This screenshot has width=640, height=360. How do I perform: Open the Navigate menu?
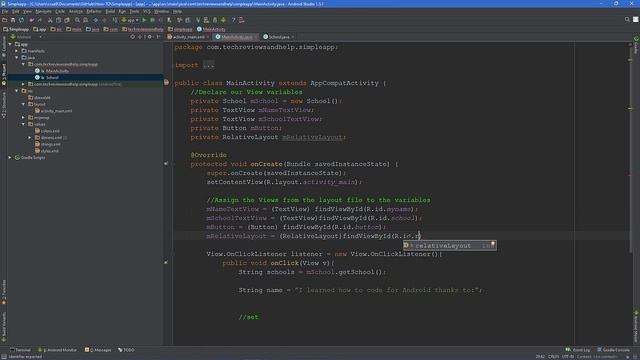43,11
